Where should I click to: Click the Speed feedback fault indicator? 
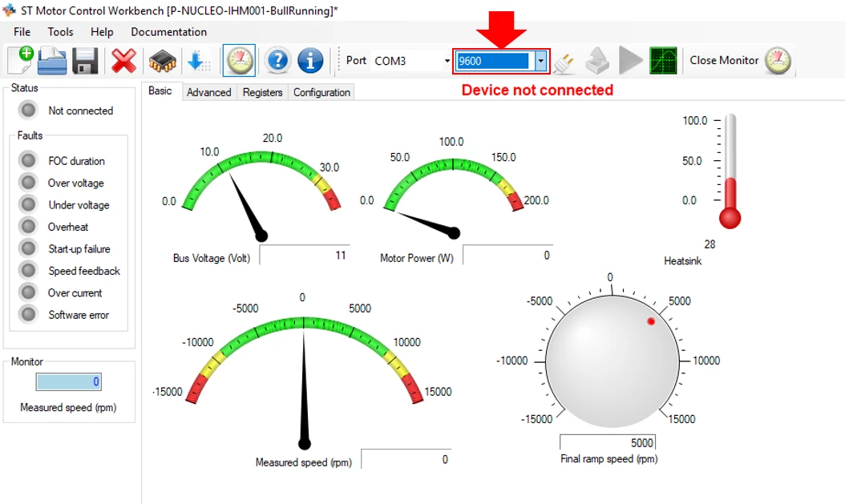tap(28, 270)
